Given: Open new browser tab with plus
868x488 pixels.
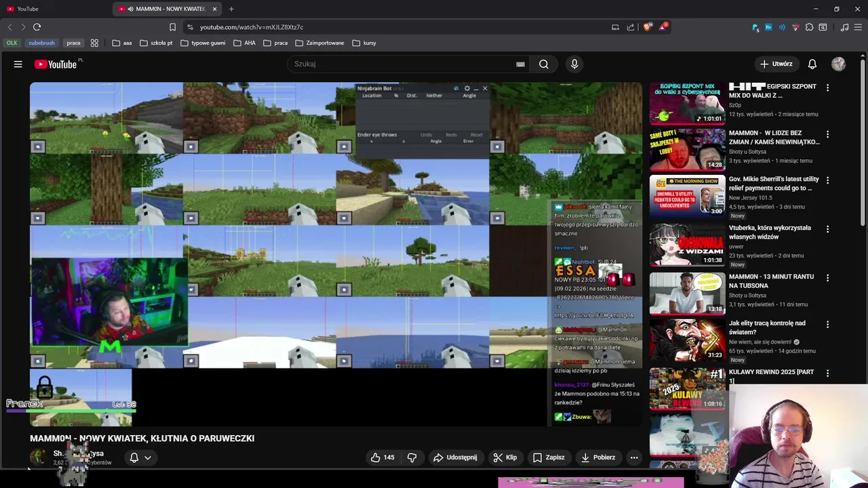Looking at the screenshot, I should 231,9.
